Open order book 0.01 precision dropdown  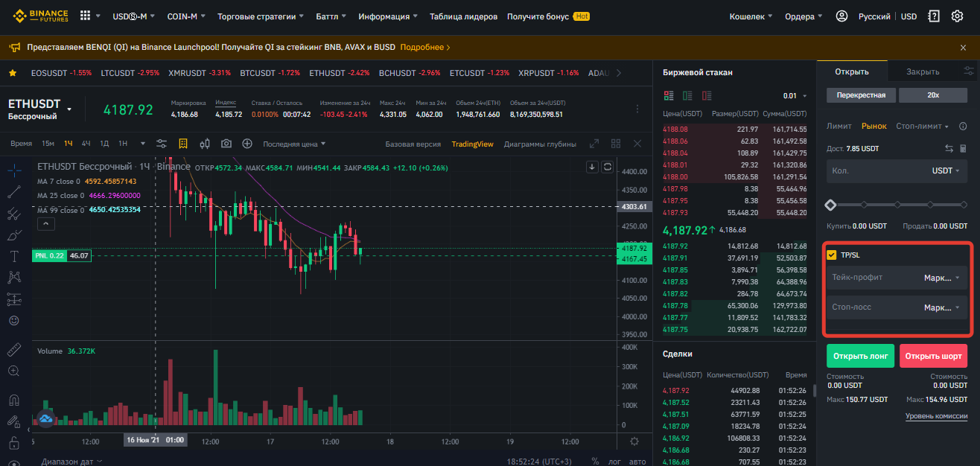(795, 96)
